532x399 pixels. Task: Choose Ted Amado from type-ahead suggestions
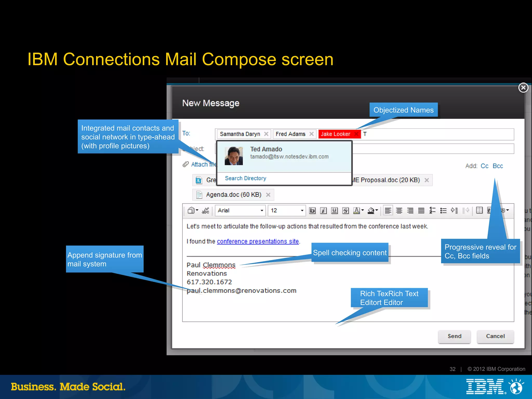click(x=284, y=157)
